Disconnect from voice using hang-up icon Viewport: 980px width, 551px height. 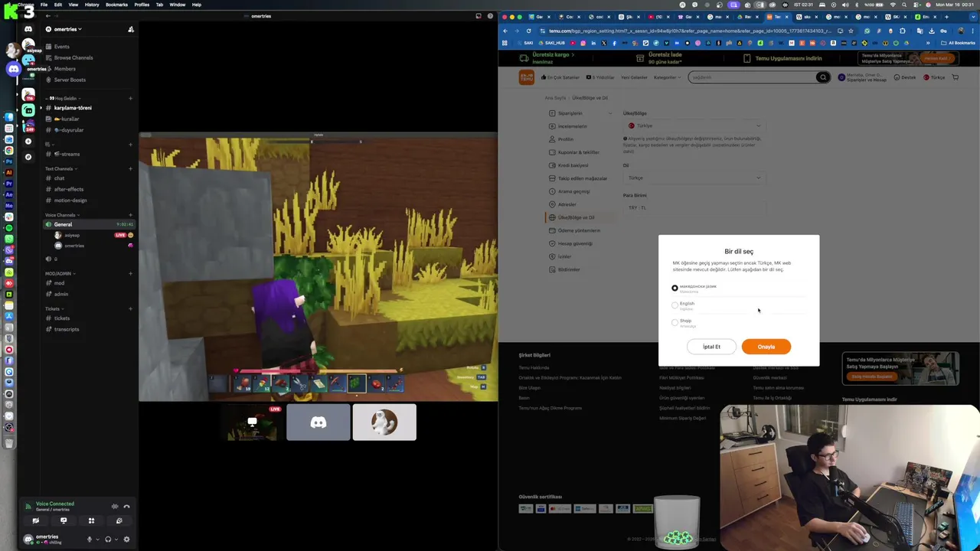point(127,507)
